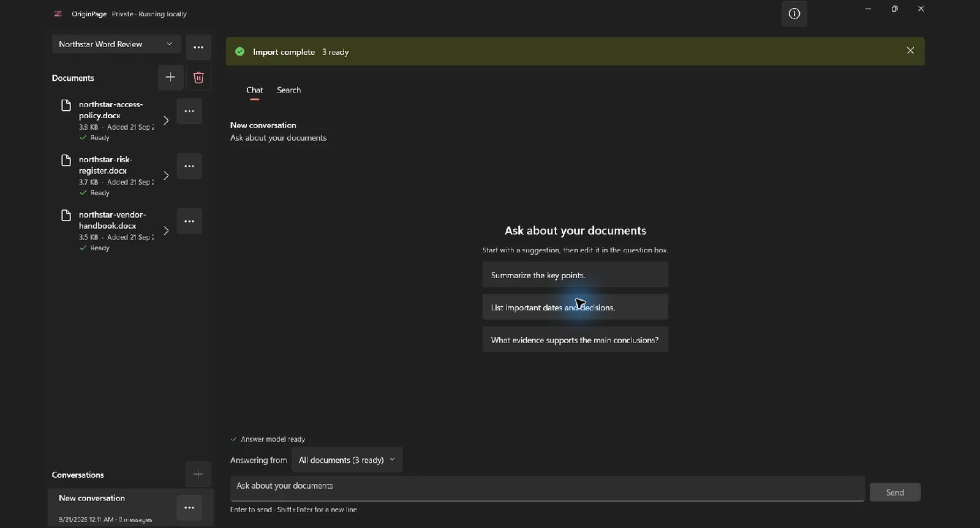Viewport: 980px width, 528px height.
Task: Switch to the Search tab
Action: 288,90
